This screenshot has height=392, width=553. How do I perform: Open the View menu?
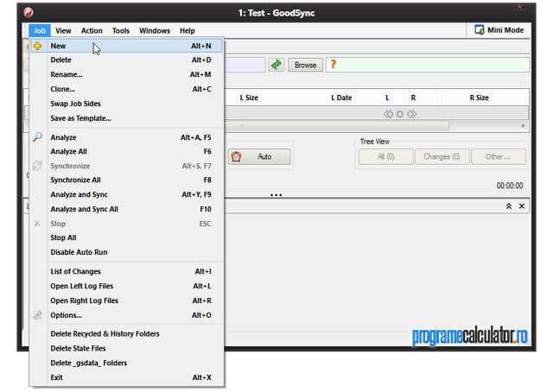(x=63, y=31)
